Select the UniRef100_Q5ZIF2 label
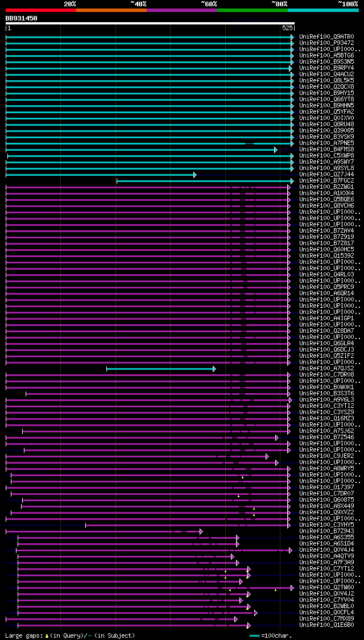 [x=326, y=356]
